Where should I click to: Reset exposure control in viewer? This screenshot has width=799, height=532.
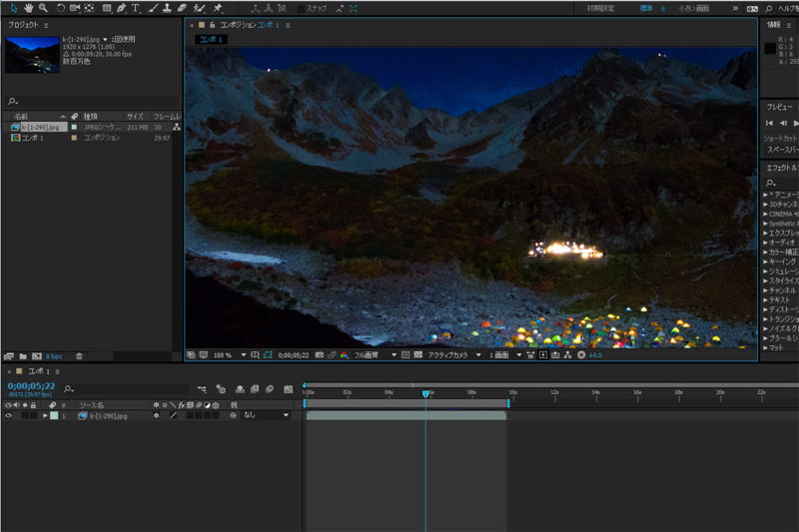click(581, 355)
